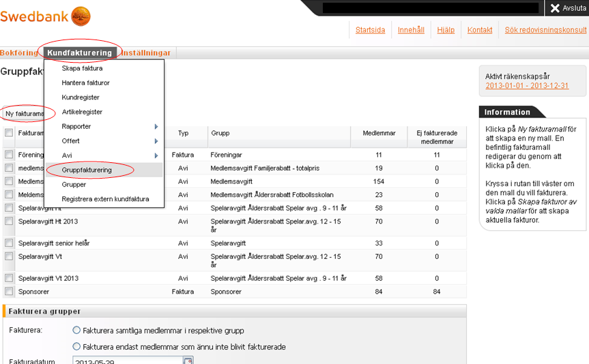Click the Medlemsavgift Åldersrabatt Fotbollsskolan group cell
This screenshot has height=364, width=589.
(x=272, y=195)
